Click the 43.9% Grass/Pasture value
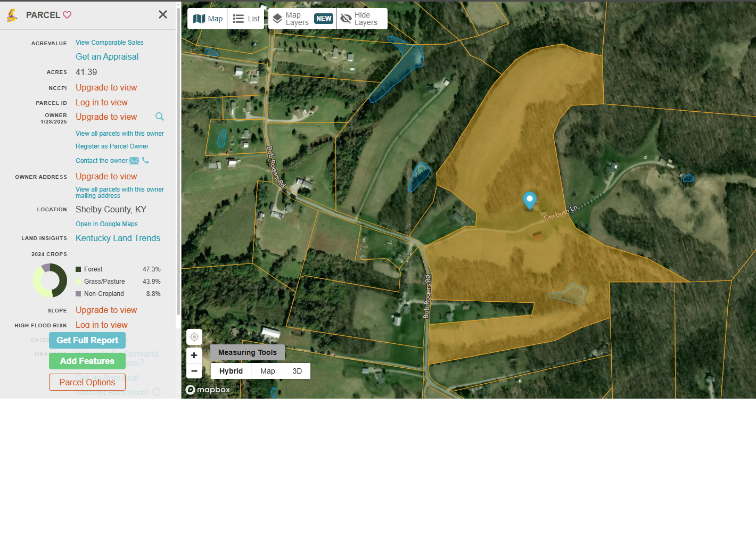 152,282
